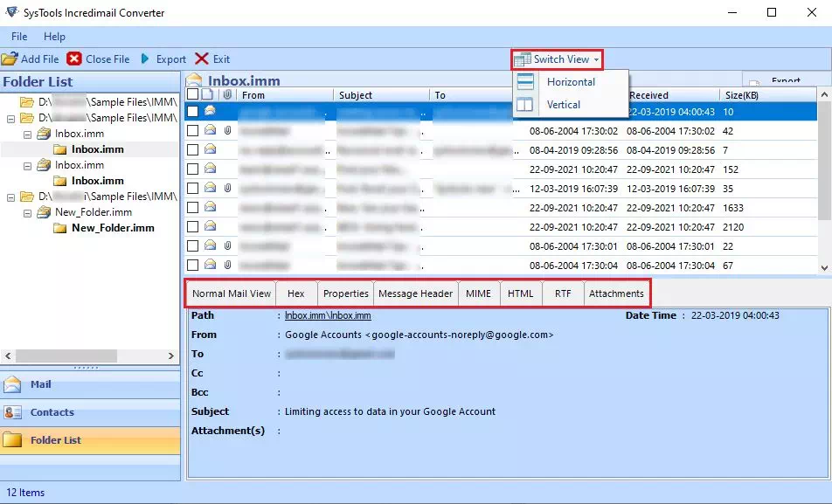Open the HTML tab
832x504 pixels.
520,293
